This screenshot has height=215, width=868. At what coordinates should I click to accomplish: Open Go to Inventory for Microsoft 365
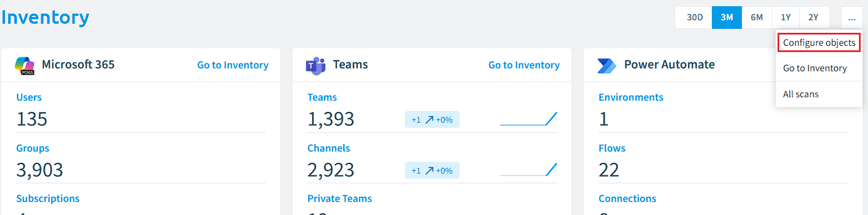[233, 65]
